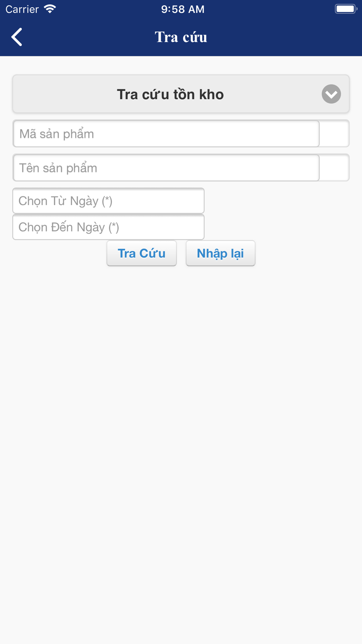Open the Tra cứu tồn kho selector
This screenshot has height=644, width=362.
(x=181, y=94)
